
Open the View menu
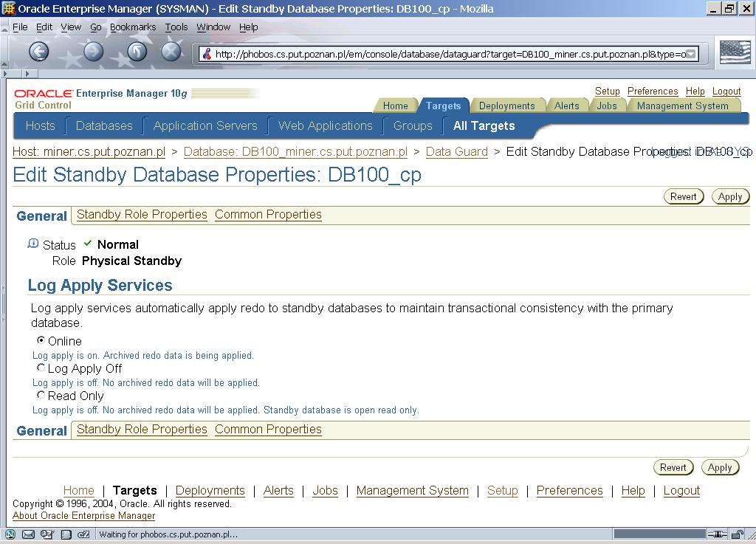point(71,27)
